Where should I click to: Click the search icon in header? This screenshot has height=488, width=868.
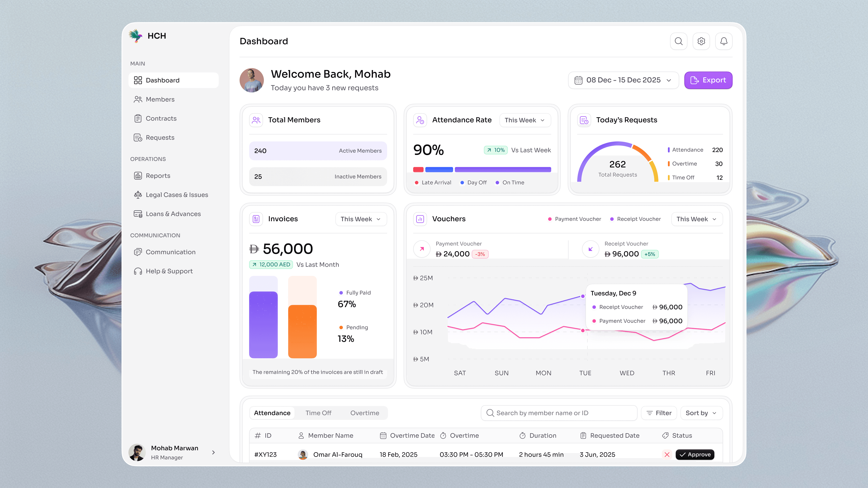point(679,41)
